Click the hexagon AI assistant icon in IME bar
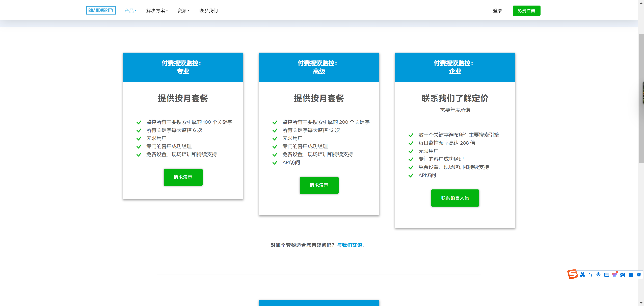This screenshot has width=644, height=306. 639,275
